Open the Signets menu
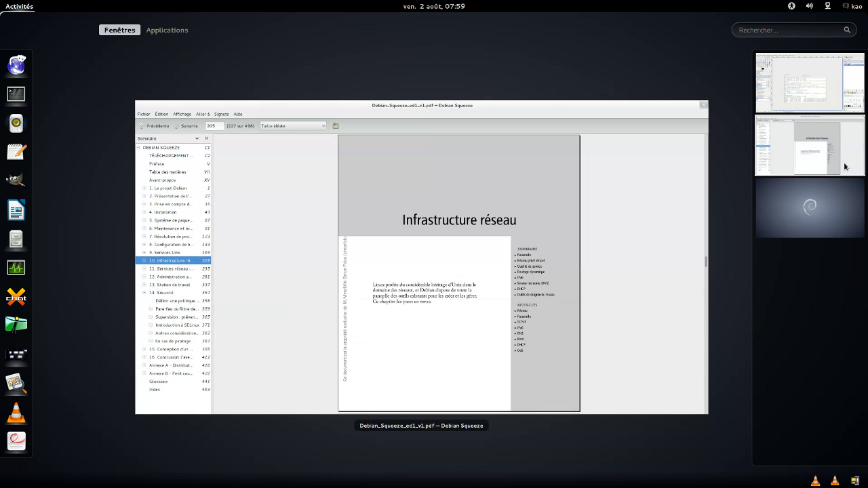 point(221,114)
